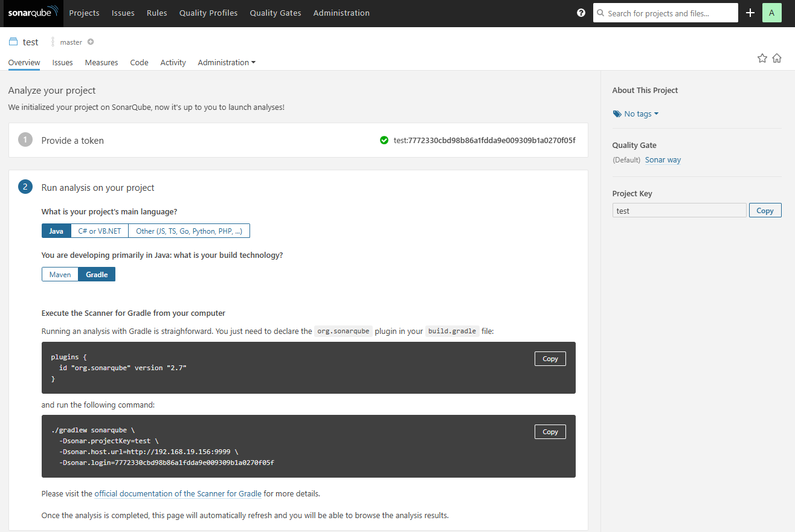
Task: Open the Sonar way quality gate link
Action: point(663,160)
